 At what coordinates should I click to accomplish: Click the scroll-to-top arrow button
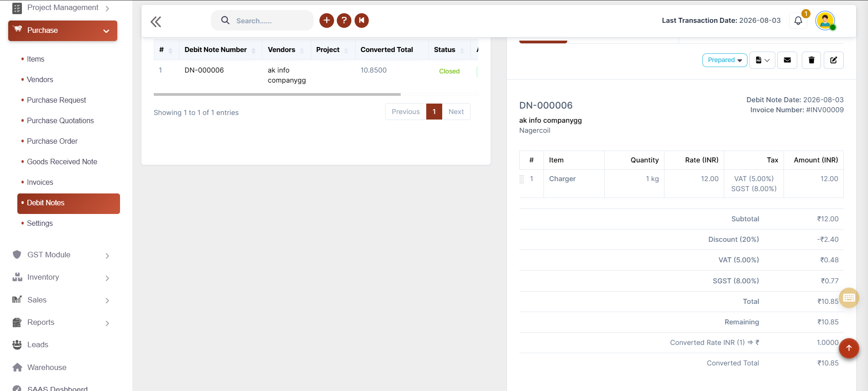[849, 348]
